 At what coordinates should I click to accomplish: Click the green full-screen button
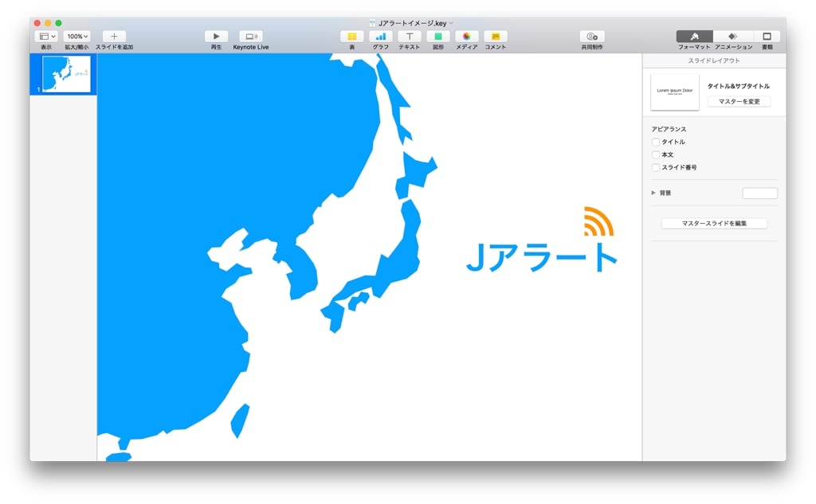58,23
